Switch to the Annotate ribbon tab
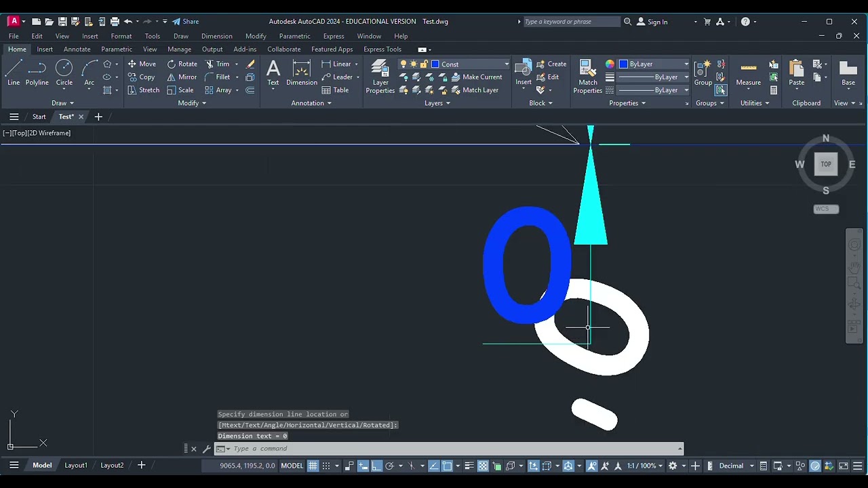Screen dimensions: 868x488 [x=77, y=49]
